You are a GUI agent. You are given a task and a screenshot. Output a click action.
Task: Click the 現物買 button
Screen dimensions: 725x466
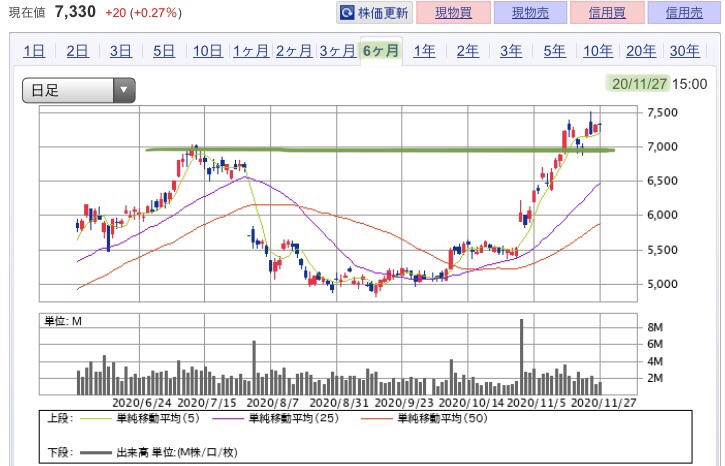tap(453, 12)
